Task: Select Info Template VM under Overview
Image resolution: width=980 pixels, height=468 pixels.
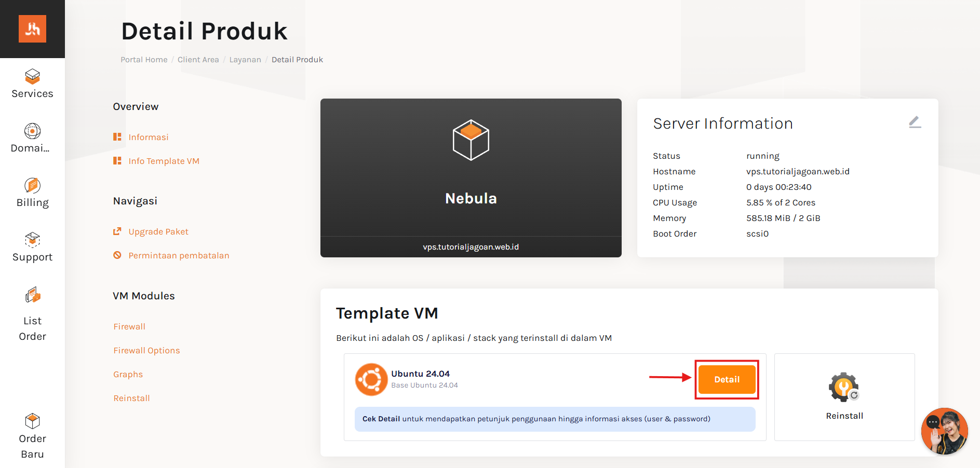Action: click(x=164, y=161)
